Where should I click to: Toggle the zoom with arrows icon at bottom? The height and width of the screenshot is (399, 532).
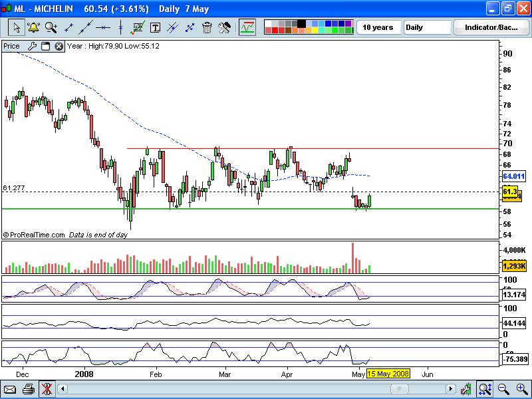click(485, 389)
